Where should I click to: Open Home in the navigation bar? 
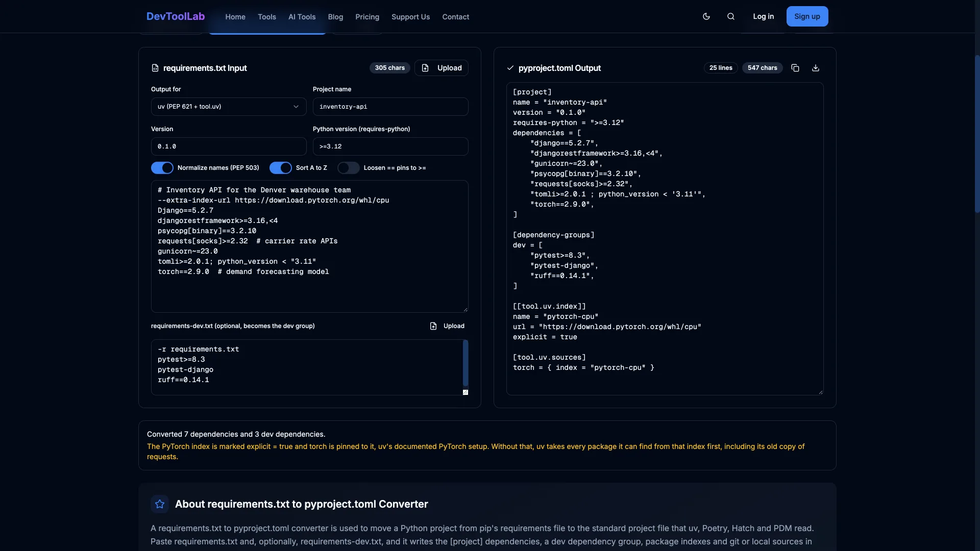point(235,17)
